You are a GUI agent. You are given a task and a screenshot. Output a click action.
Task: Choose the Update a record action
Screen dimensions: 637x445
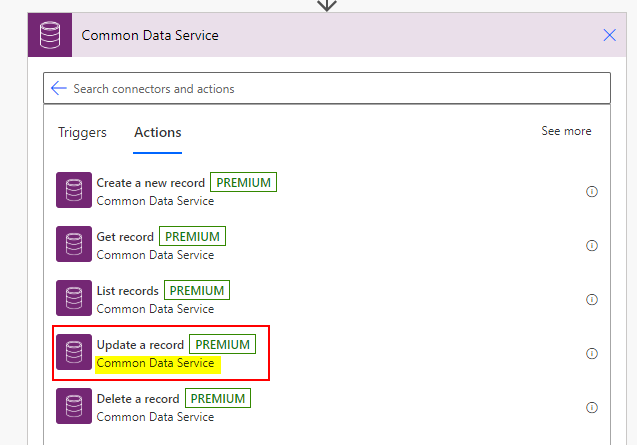tap(141, 345)
